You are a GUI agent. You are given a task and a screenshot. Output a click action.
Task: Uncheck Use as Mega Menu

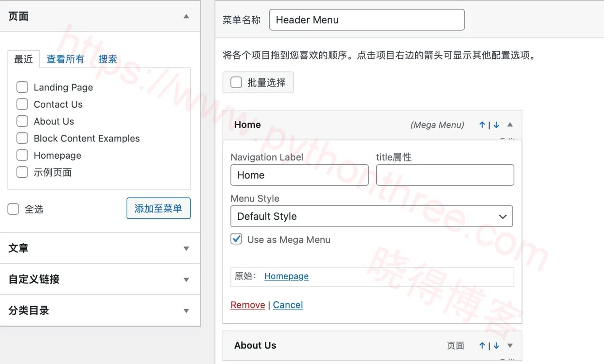point(236,239)
